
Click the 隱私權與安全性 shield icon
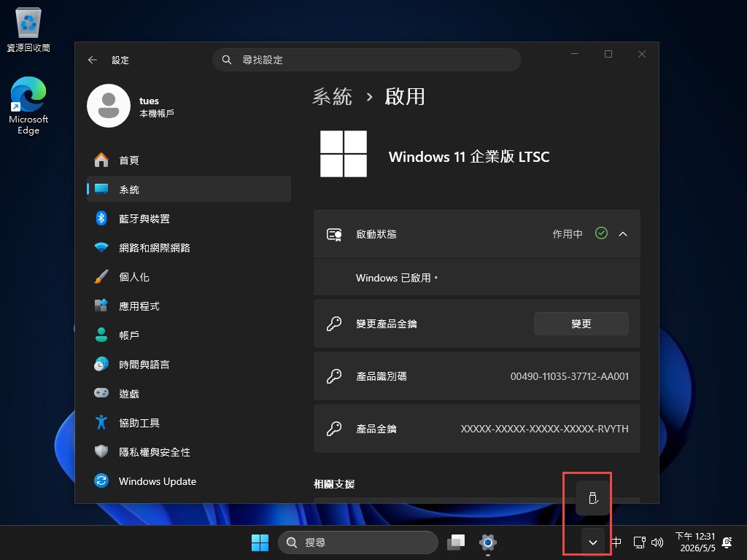(101, 451)
